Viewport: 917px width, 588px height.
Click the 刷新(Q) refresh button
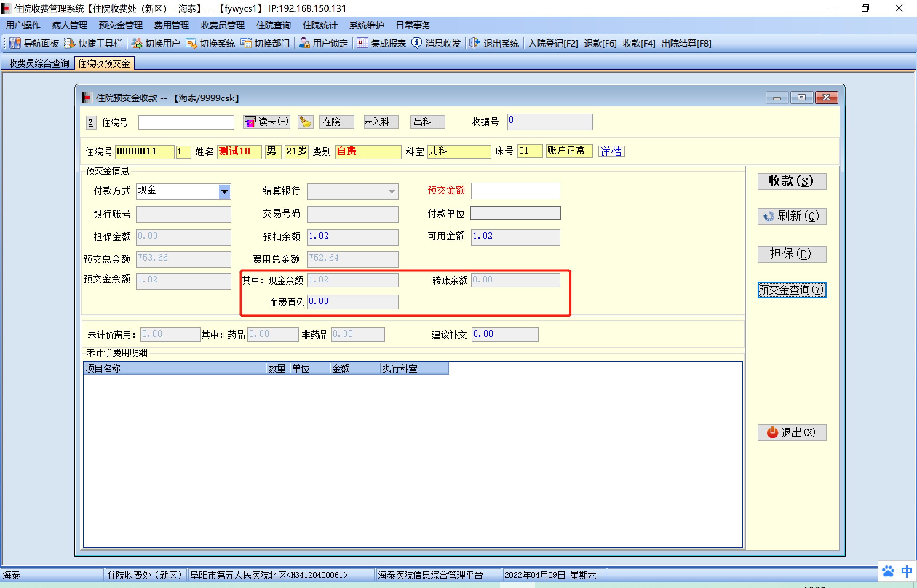[x=791, y=216]
